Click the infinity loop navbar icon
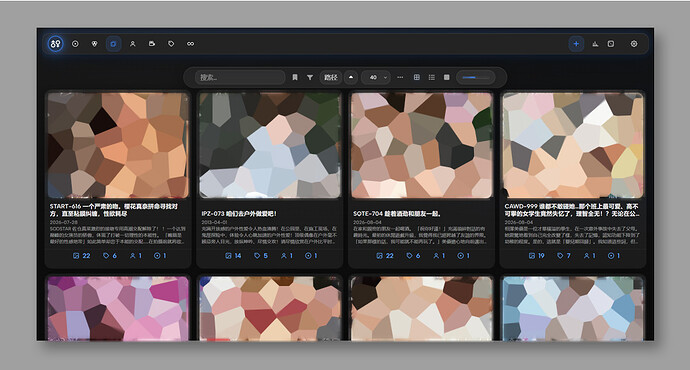 pyautogui.click(x=191, y=44)
